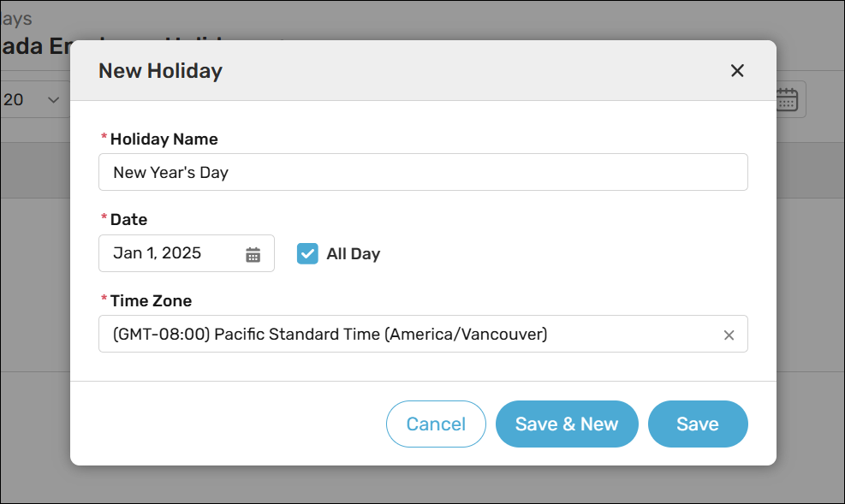Click the partially hidden page heading
The height and width of the screenshot is (504, 845).
tap(34, 46)
